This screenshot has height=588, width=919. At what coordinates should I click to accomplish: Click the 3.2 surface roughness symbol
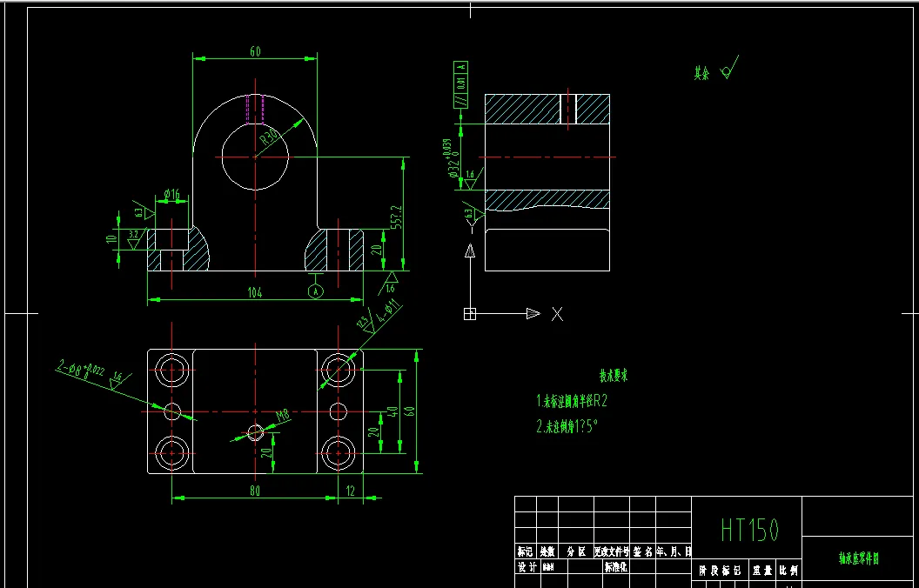(x=134, y=238)
